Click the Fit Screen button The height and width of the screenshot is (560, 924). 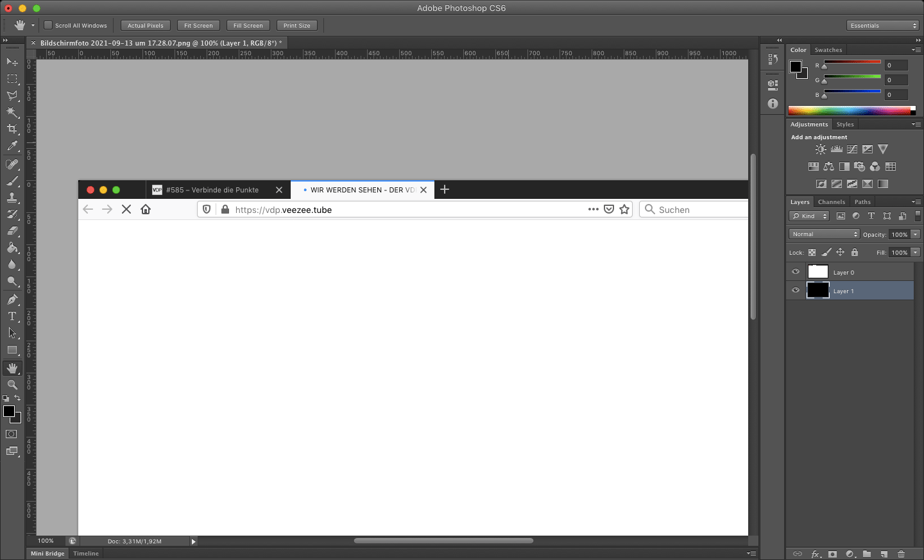(198, 26)
